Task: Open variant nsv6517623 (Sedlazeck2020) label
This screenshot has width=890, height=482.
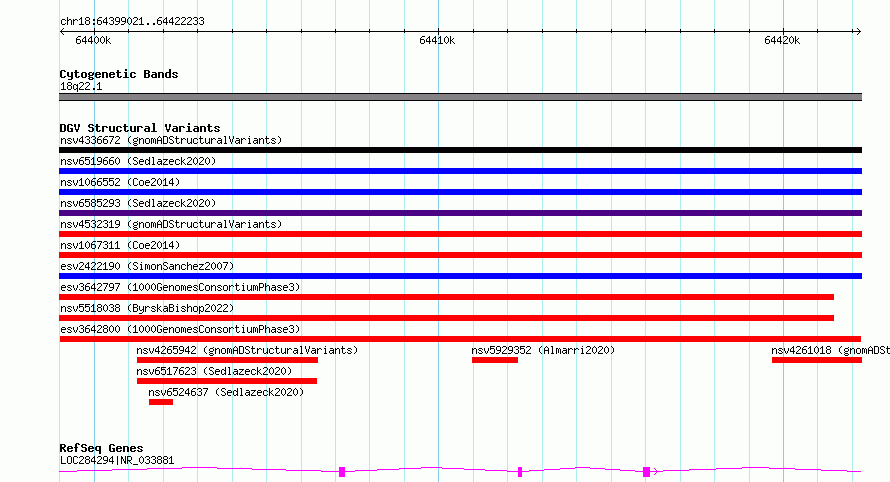Action: point(214,371)
